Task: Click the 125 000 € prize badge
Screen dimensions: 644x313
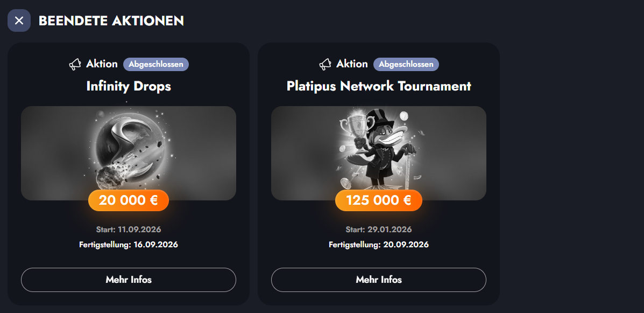Action: (379, 200)
